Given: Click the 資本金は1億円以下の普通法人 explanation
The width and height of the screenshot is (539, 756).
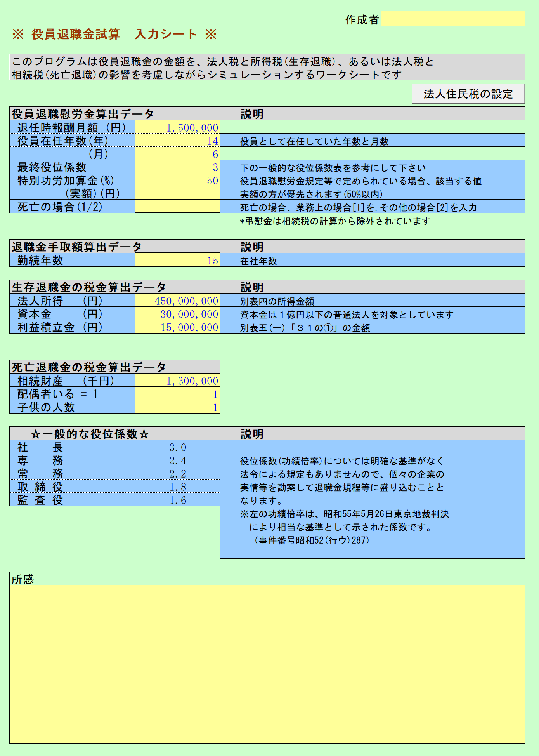Looking at the screenshot, I should pyautogui.click(x=347, y=315).
